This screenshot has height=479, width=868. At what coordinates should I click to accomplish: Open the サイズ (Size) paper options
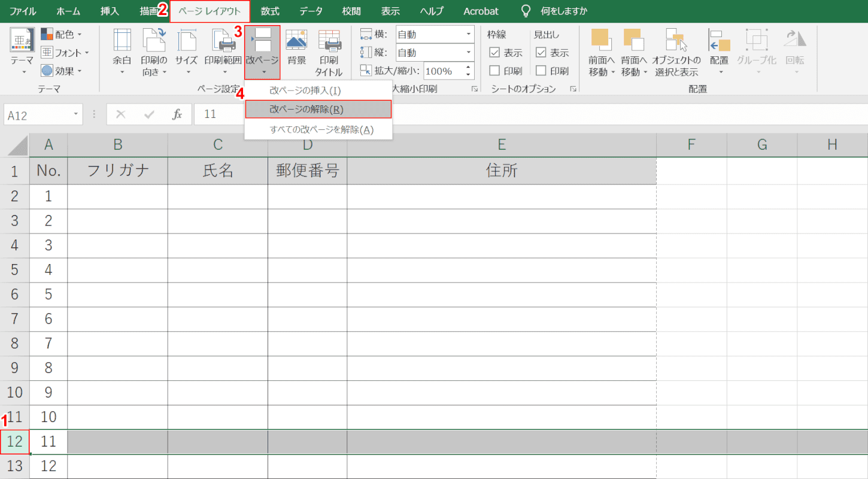(187, 51)
